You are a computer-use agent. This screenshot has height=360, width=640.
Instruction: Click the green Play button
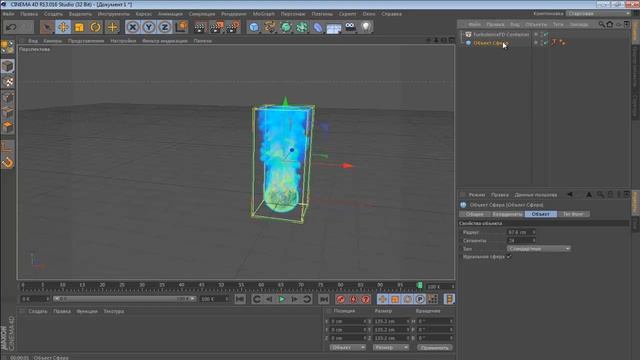[x=282, y=299]
